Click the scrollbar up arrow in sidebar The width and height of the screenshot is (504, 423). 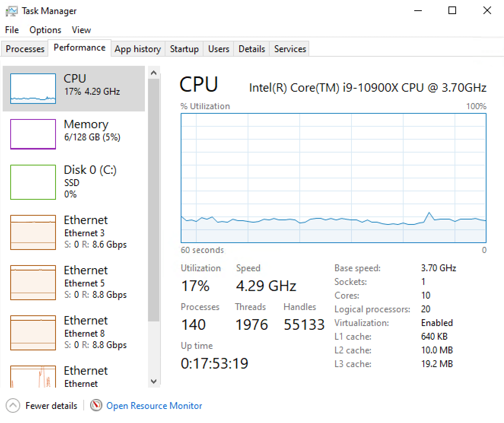(x=154, y=72)
